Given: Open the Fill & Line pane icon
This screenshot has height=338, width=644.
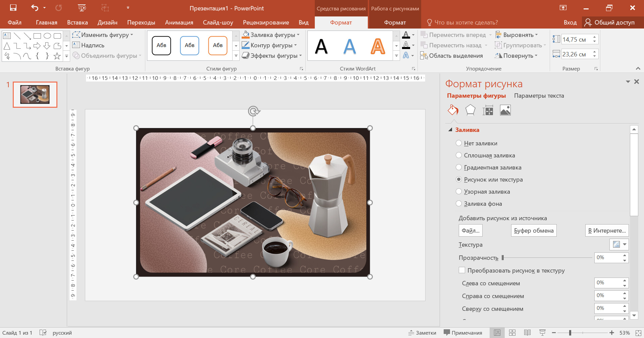Looking at the screenshot, I should 453,110.
